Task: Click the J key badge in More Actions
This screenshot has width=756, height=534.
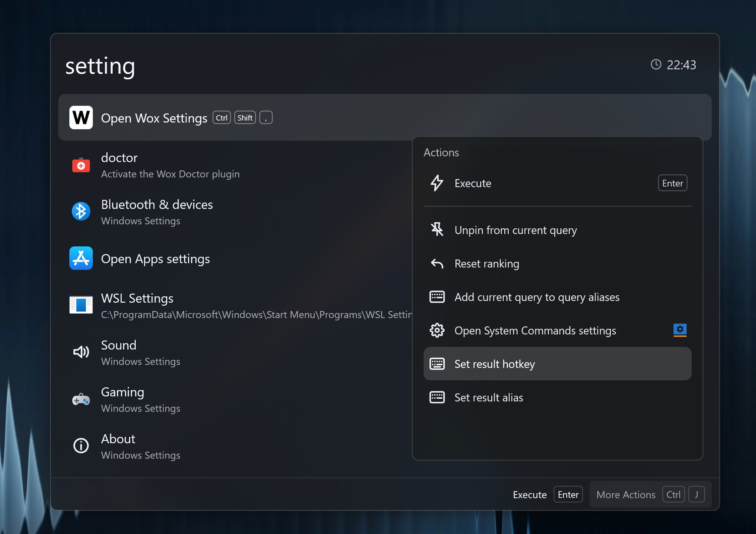Action: (x=696, y=494)
